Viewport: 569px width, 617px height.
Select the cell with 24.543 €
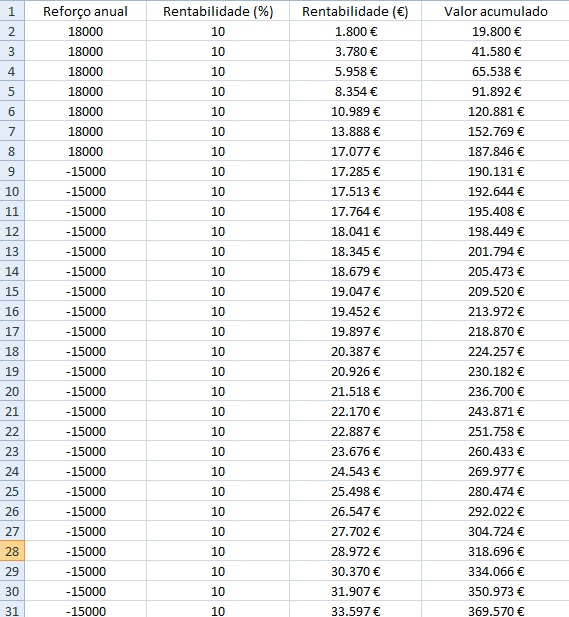(355, 471)
